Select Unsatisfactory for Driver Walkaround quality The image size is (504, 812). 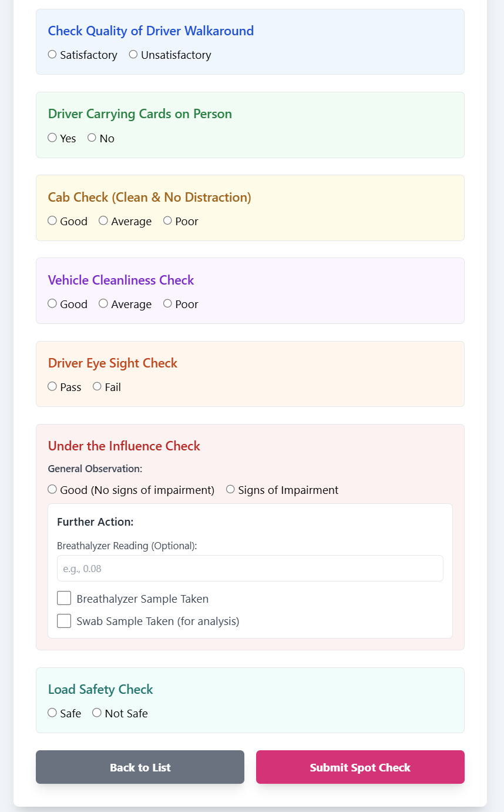[x=133, y=54]
